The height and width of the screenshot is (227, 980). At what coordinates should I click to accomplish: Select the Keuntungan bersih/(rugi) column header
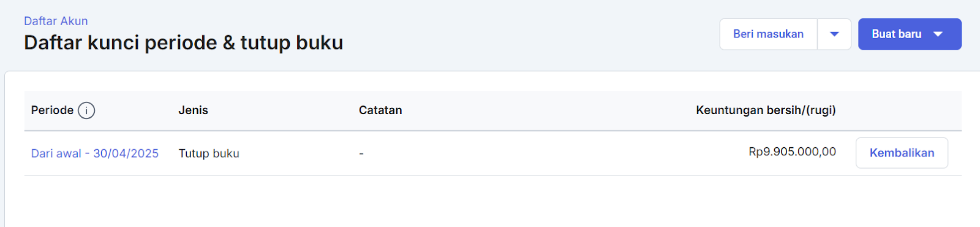[x=766, y=110]
